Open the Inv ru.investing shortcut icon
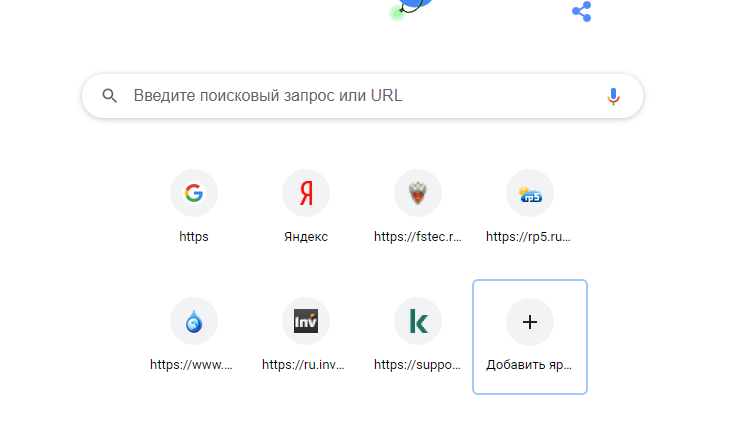Viewport: 738px width, 439px height. pyautogui.click(x=306, y=321)
